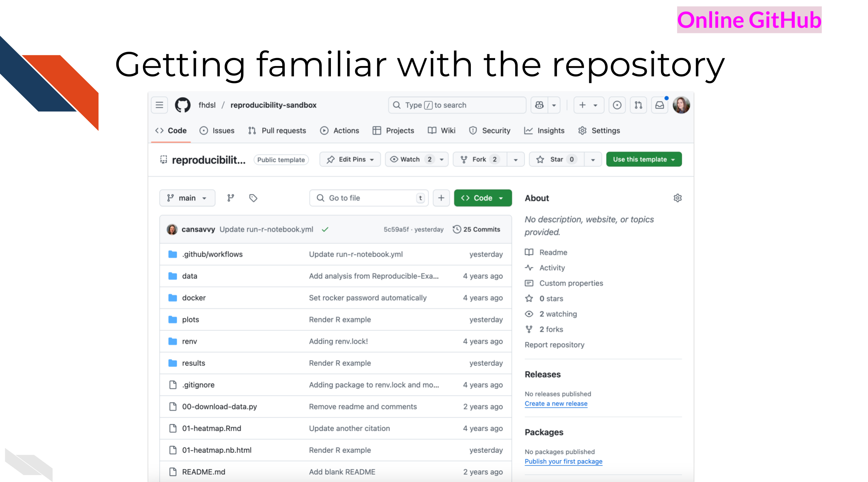Open 'Adding renv.lock!' commit message
The image size is (868, 482).
pos(339,341)
